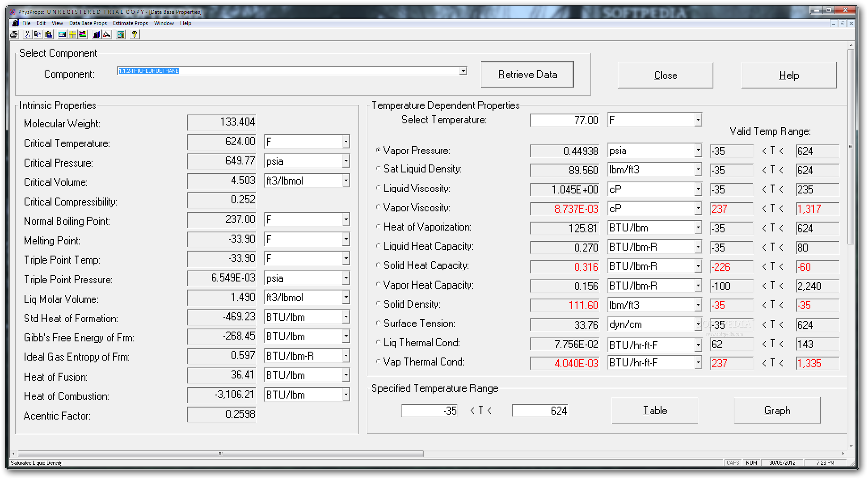Open the Window menu
Viewport: 868px width, 479px height.
click(164, 23)
